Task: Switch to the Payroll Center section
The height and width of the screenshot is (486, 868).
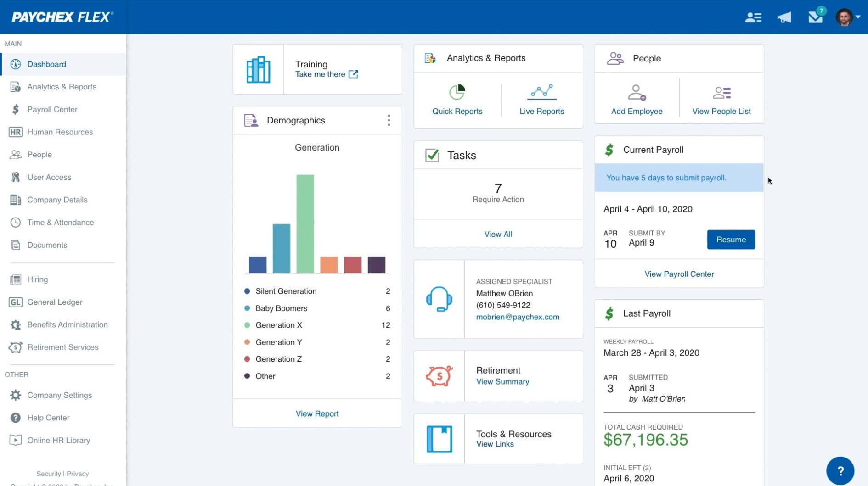Action: click(52, 109)
